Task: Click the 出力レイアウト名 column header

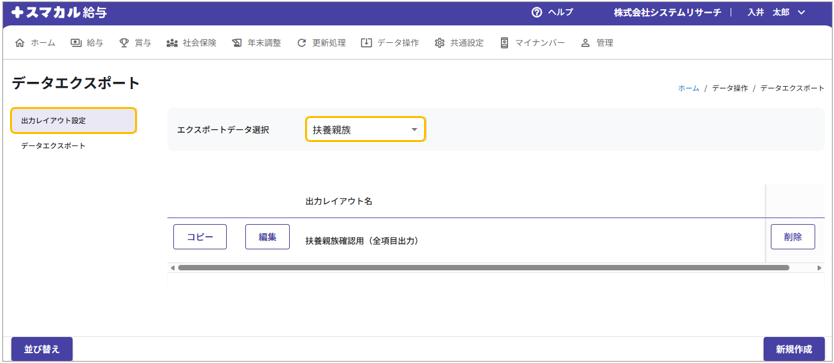Action: click(339, 202)
